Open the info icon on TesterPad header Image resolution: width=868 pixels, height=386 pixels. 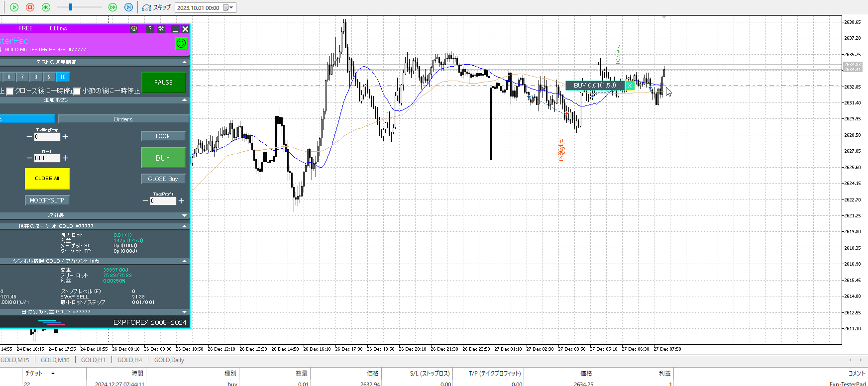[x=134, y=29]
